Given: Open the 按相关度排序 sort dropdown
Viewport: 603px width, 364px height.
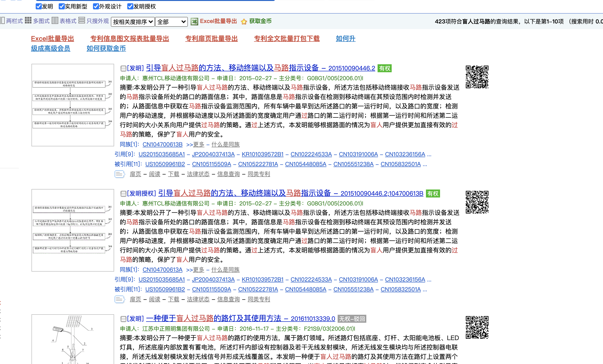Looking at the screenshot, I should point(133,22).
